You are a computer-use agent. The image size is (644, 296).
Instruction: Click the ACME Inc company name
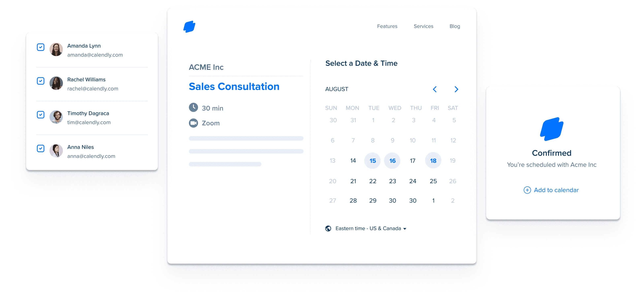click(x=206, y=67)
